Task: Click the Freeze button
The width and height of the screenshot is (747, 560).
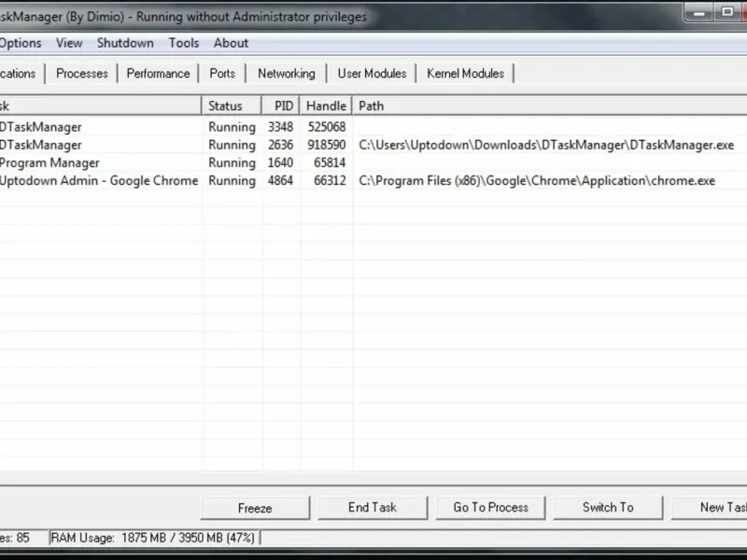Action: click(255, 508)
